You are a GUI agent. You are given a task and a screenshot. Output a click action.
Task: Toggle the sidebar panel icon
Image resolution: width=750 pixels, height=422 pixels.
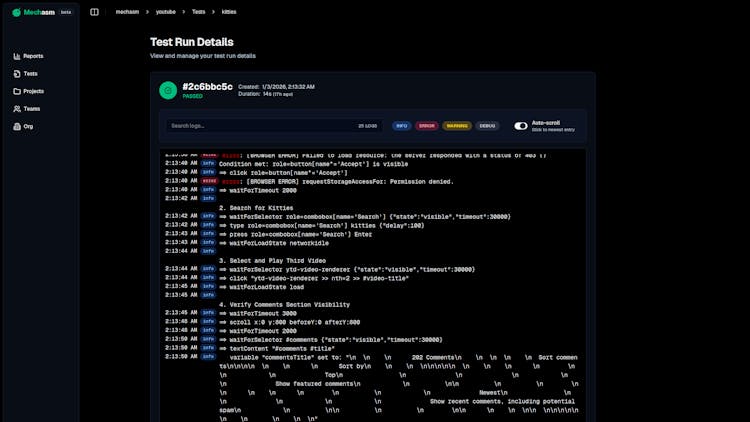pos(94,12)
